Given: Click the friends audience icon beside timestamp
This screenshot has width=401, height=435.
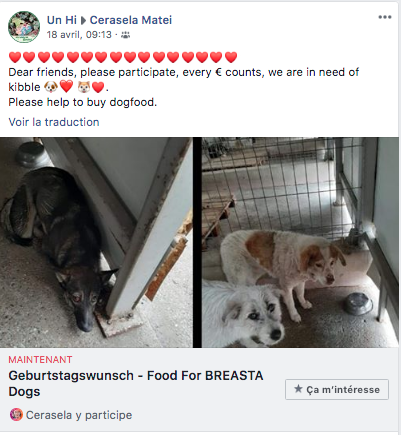Looking at the screenshot, I should click(x=125, y=35).
